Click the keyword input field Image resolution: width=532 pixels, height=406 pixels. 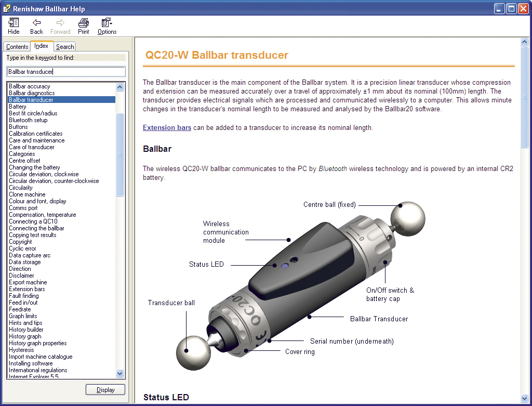(x=66, y=72)
